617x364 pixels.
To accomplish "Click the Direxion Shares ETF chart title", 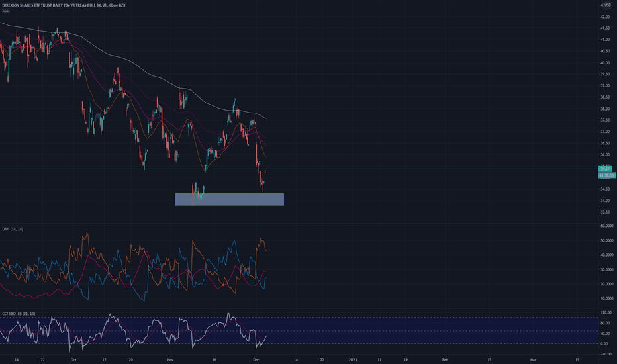I will [x=64, y=5].
